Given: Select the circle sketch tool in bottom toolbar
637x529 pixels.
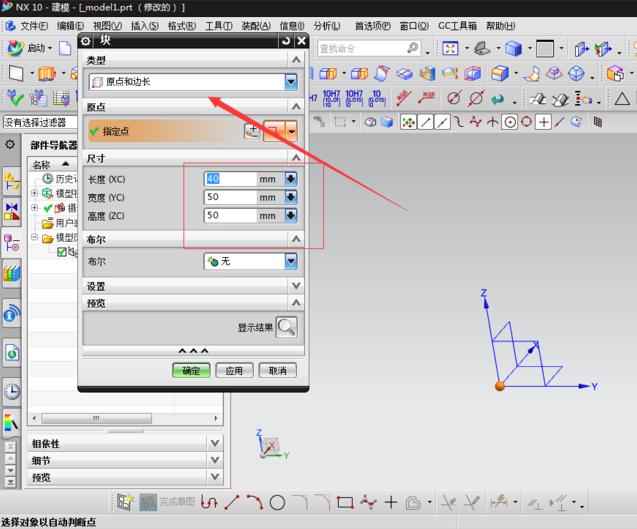Looking at the screenshot, I should coord(277,502).
